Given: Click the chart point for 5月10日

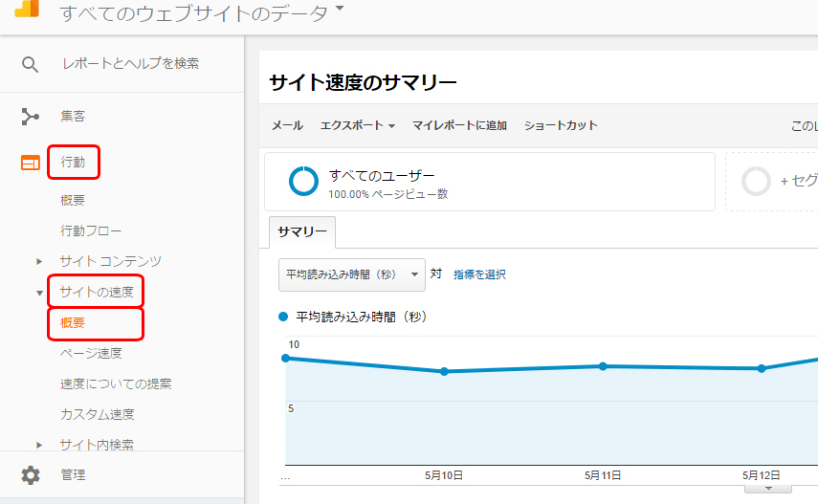Looking at the screenshot, I should [x=444, y=371].
